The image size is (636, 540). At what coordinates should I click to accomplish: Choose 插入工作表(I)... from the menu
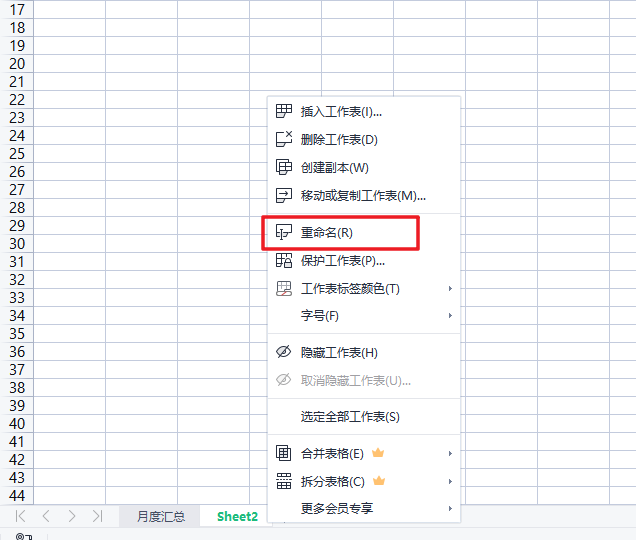click(x=364, y=111)
